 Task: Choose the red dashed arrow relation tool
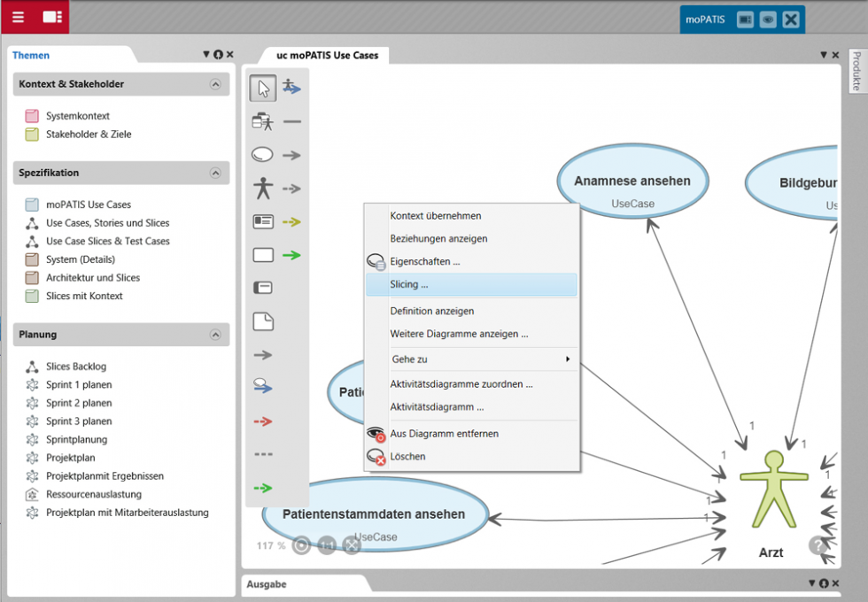[x=262, y=421]
